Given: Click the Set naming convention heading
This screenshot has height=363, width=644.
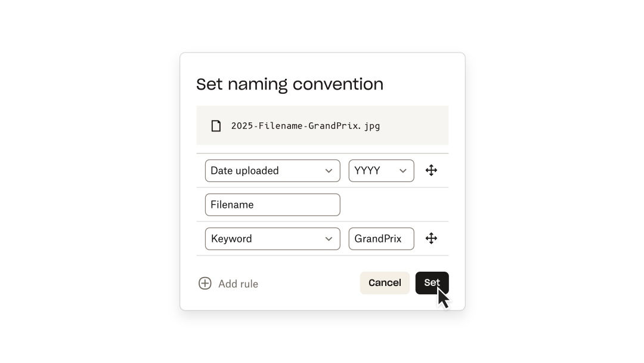Looking at the screenshot, I should (x=290, y=84).
